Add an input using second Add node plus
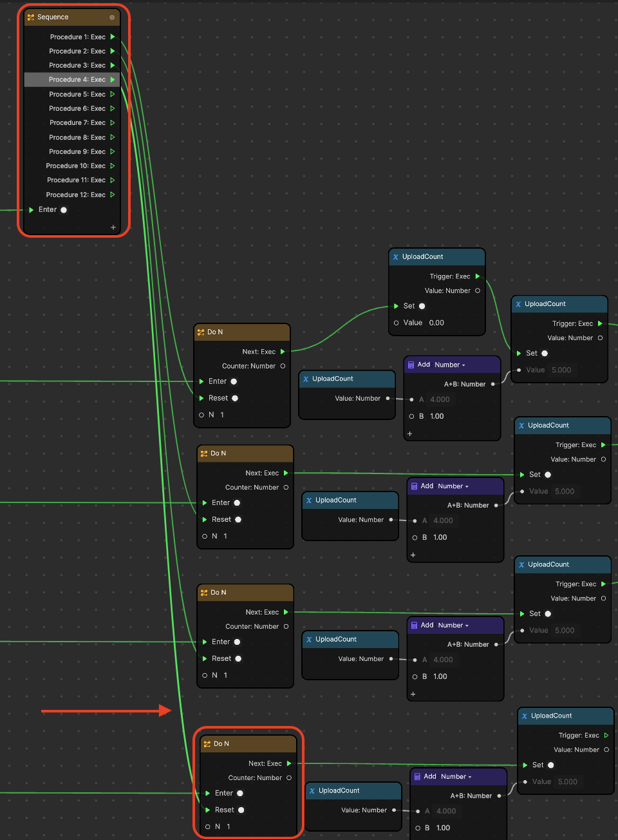This screenshot has width=618, height=840. (413, 555)
